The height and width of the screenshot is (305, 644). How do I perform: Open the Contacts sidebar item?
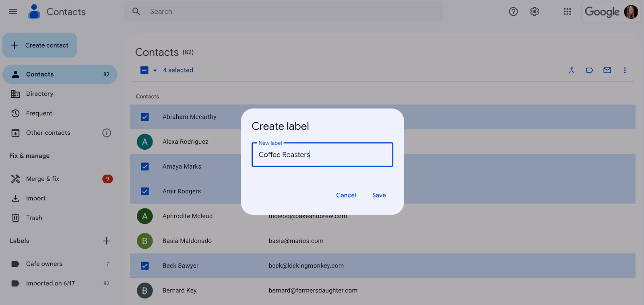point(60,74)
